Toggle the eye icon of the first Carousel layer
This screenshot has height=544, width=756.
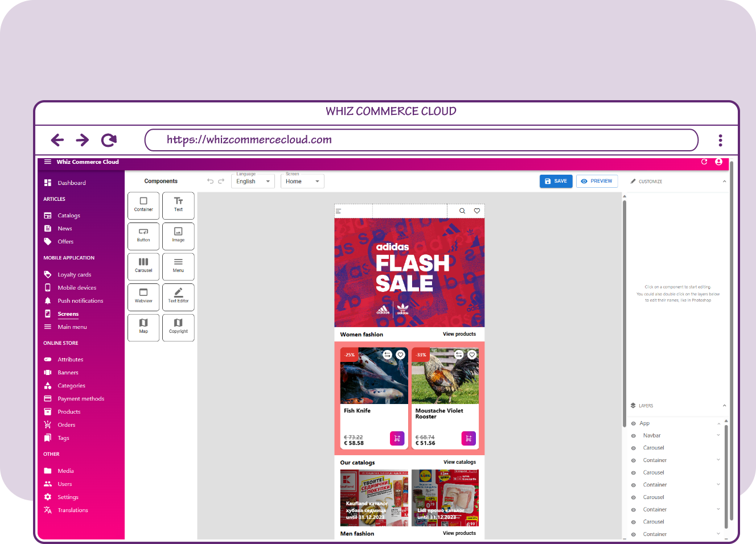coord(634,448)
